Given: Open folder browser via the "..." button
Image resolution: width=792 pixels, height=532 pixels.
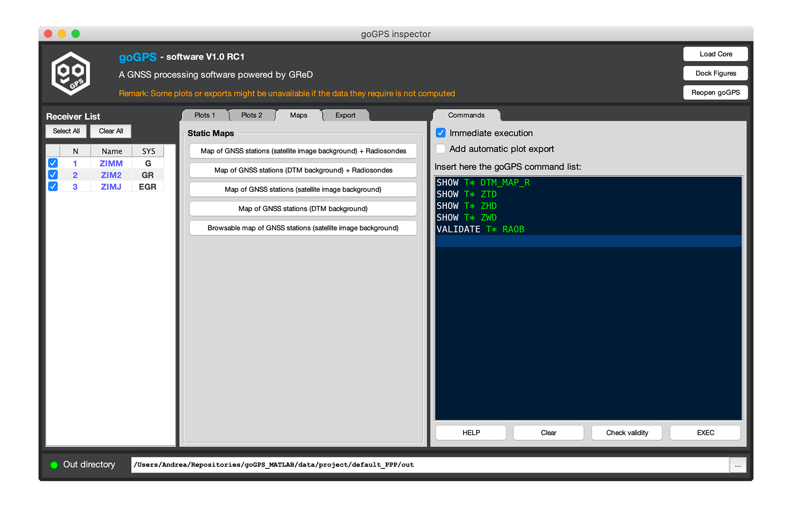Looking at the screenshot, I should click(x=738, y=465).
